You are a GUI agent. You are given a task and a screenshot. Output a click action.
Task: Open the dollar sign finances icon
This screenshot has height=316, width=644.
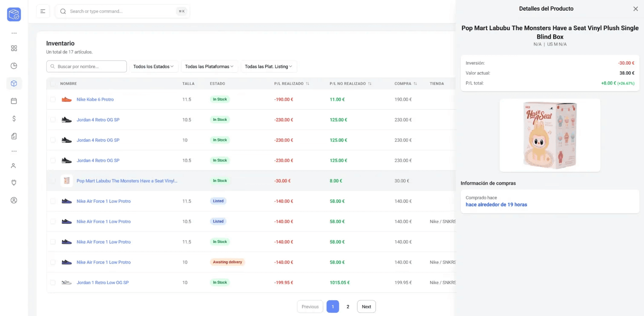pos(14,119)
